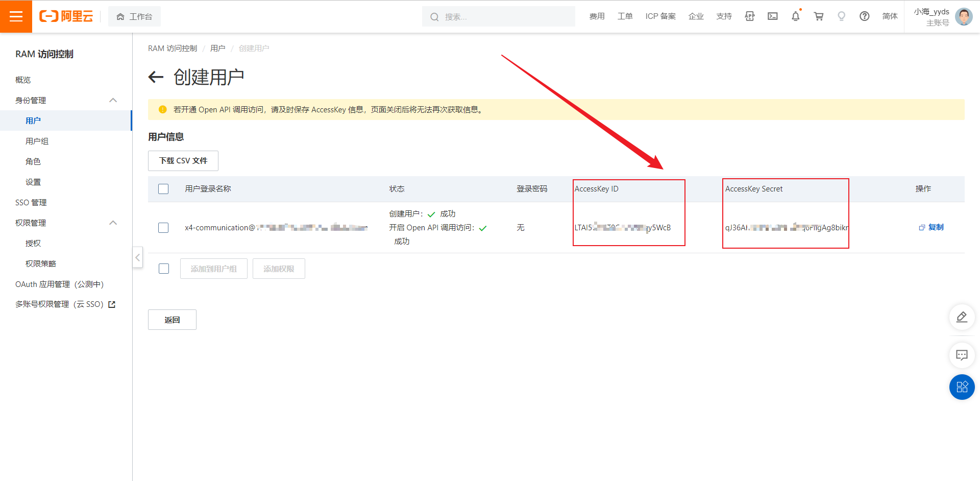This screenshot has height=481, width=980.
Task: Click the 添加到用户组 button
Action: tap(214, 269)
